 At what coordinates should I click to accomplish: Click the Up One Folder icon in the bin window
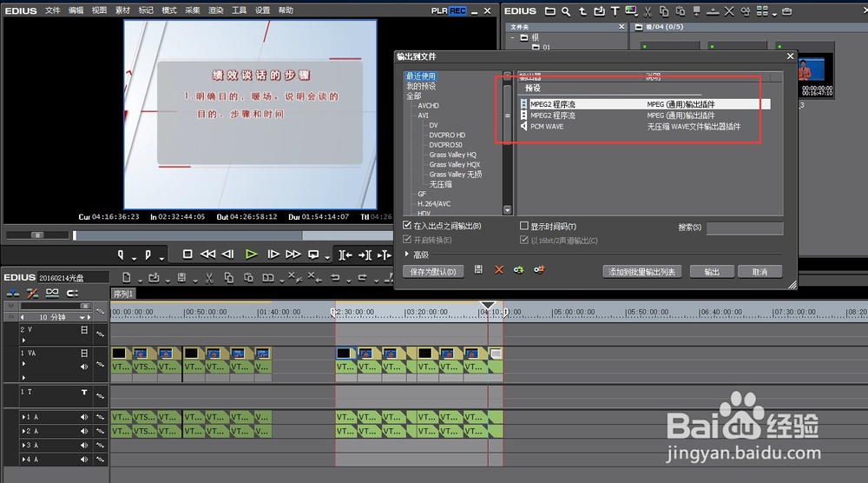coord(582,11)
